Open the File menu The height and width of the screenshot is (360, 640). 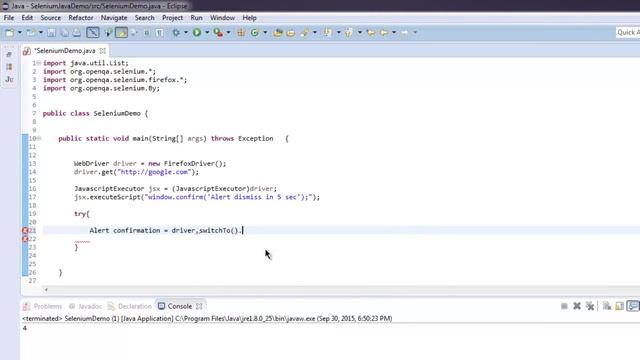pyautogui.click(x=9, y=18)
